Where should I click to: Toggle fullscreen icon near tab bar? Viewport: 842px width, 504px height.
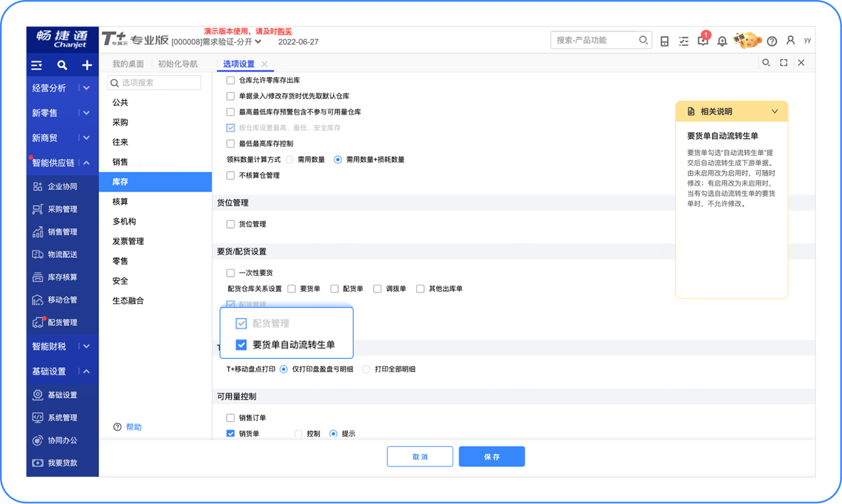click(x=784, y=63)
